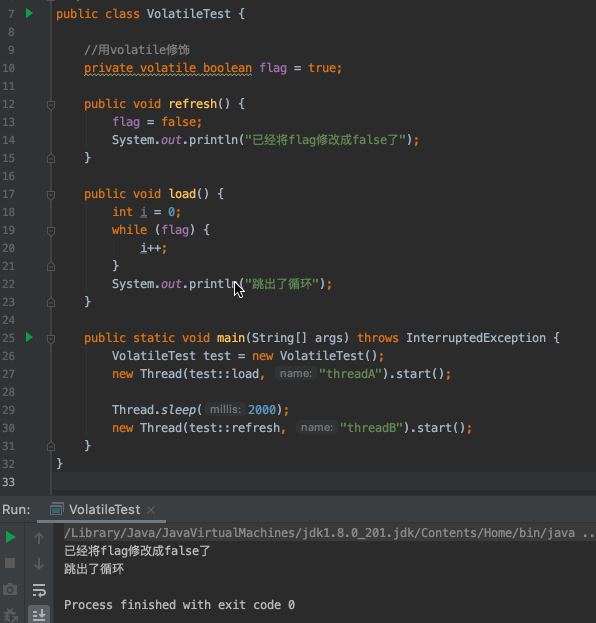Click the 'name:' parameter hint on line 27
Screen dimensions: 596x623
tap(296, 373)
